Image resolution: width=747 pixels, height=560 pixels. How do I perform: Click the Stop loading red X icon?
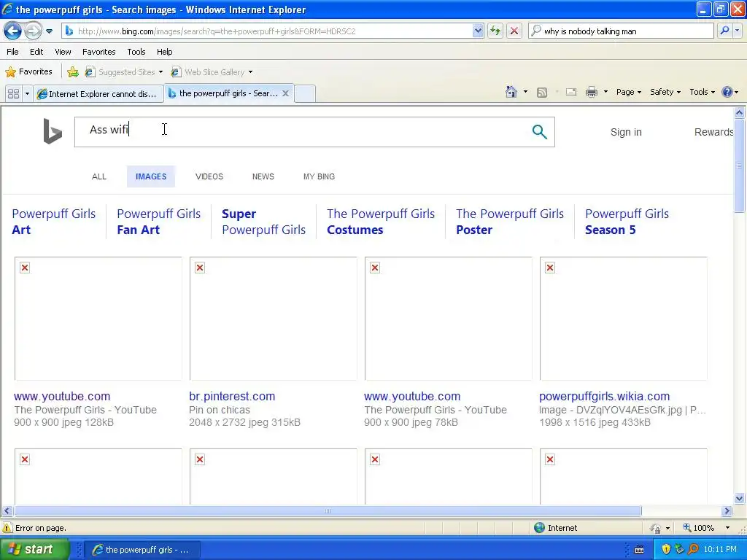coord(514,31)
